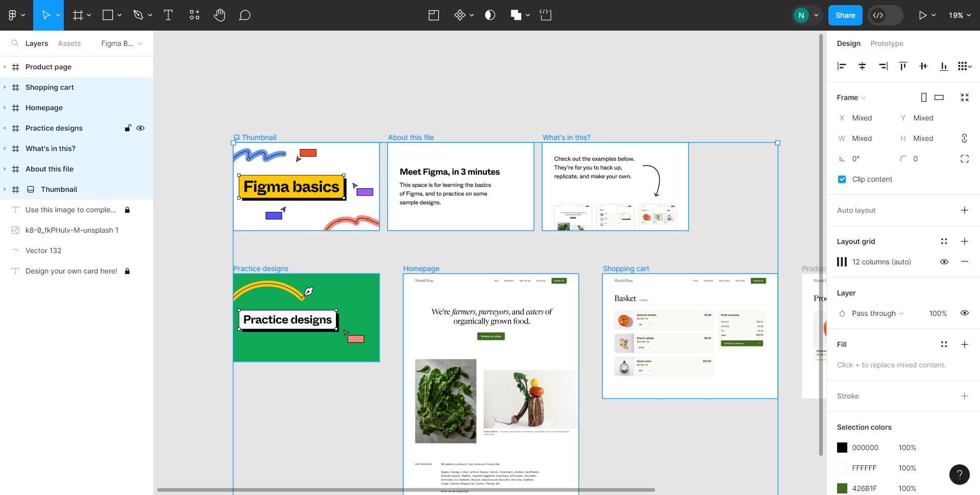Select the Rectangle tool
Screen dimensions: 980x495
coord(107,15)
